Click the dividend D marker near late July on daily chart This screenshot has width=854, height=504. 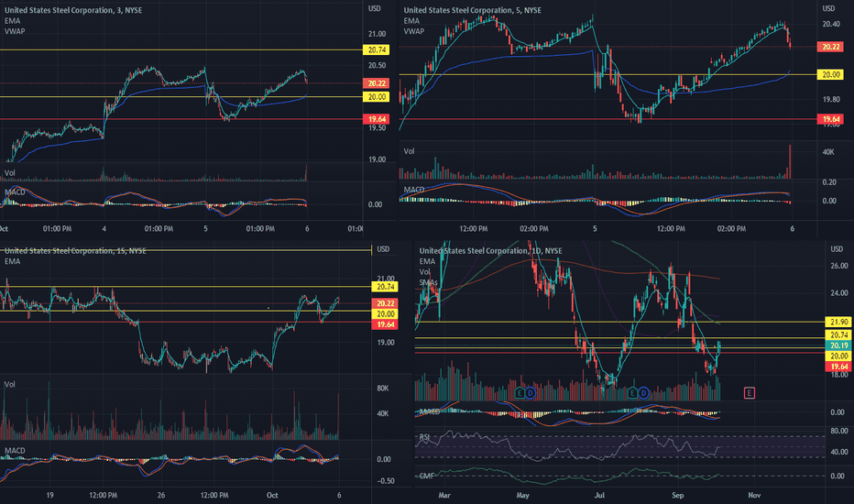pyautogui.click(x=643, y=393)
